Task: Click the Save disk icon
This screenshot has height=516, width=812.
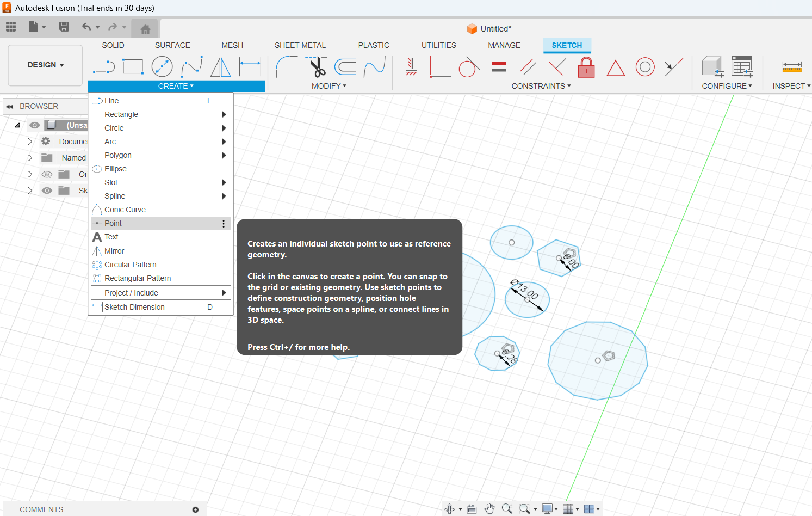Action: tap(64, 27)
